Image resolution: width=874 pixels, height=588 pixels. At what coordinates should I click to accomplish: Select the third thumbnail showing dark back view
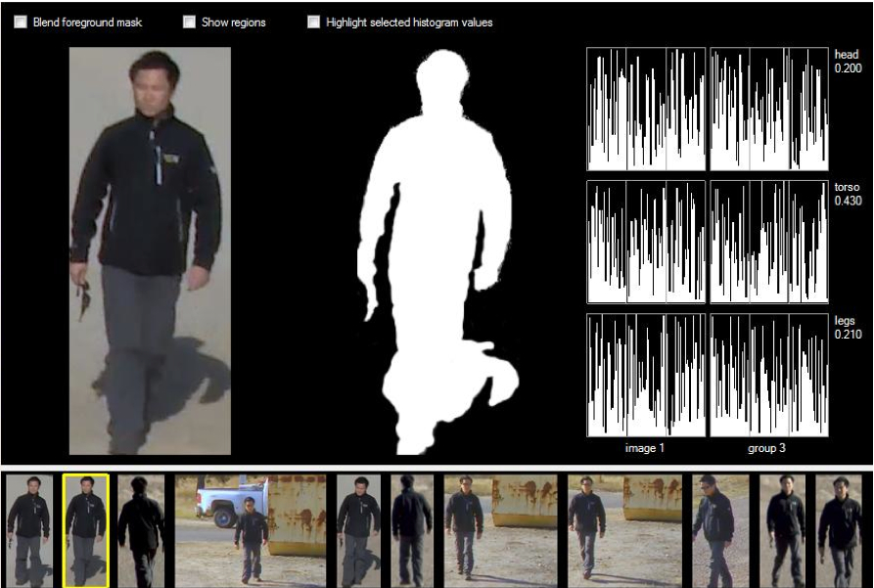[x=141, y=530]
